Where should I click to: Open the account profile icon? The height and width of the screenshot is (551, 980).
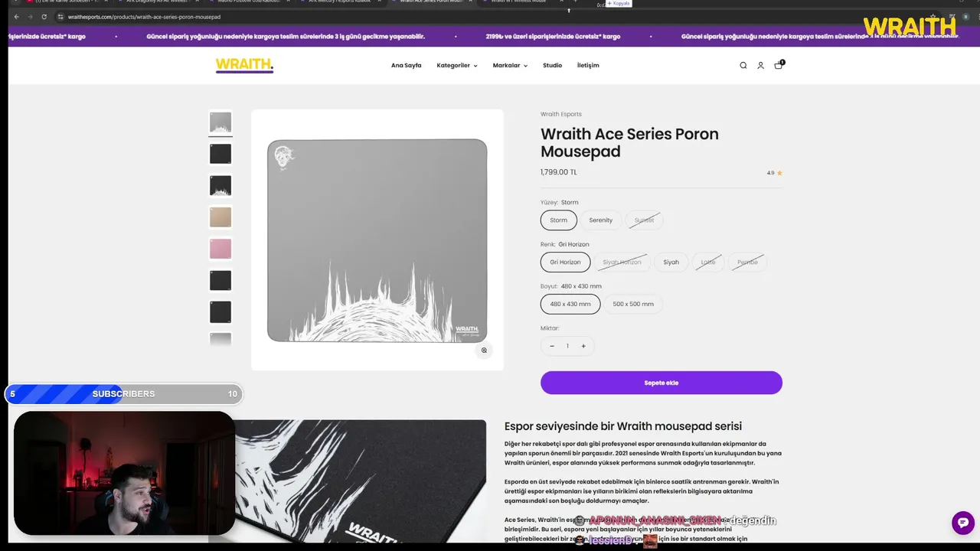tap(760, 66)
